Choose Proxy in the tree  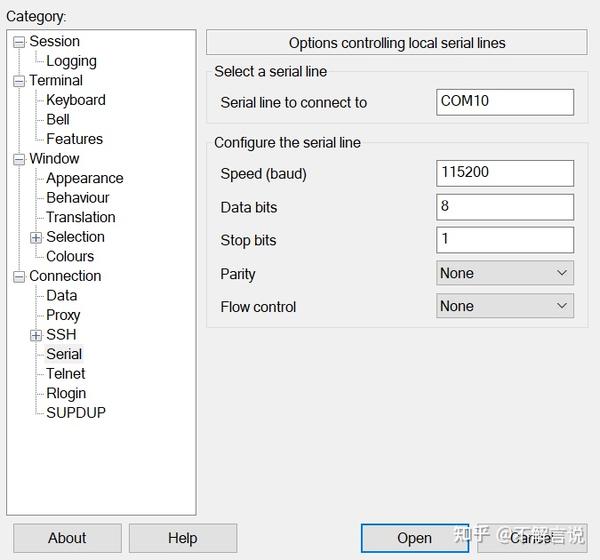click(x=63, y=315)
